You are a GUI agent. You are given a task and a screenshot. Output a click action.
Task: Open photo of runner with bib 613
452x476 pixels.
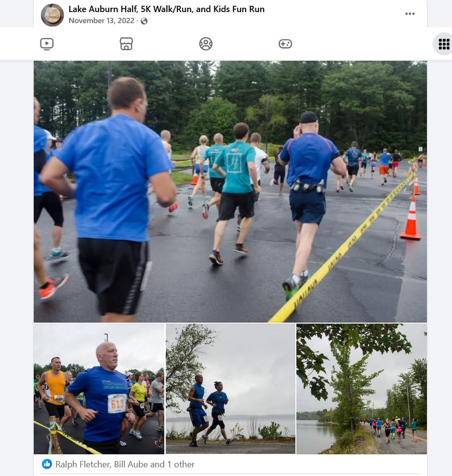pyautogui.click(x=99, y=389)
